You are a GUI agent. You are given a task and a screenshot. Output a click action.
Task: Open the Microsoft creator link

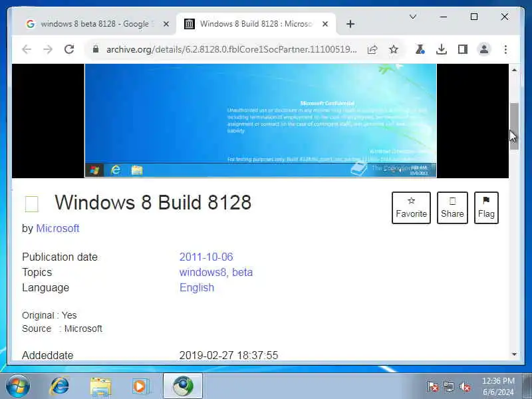(58, 228)
